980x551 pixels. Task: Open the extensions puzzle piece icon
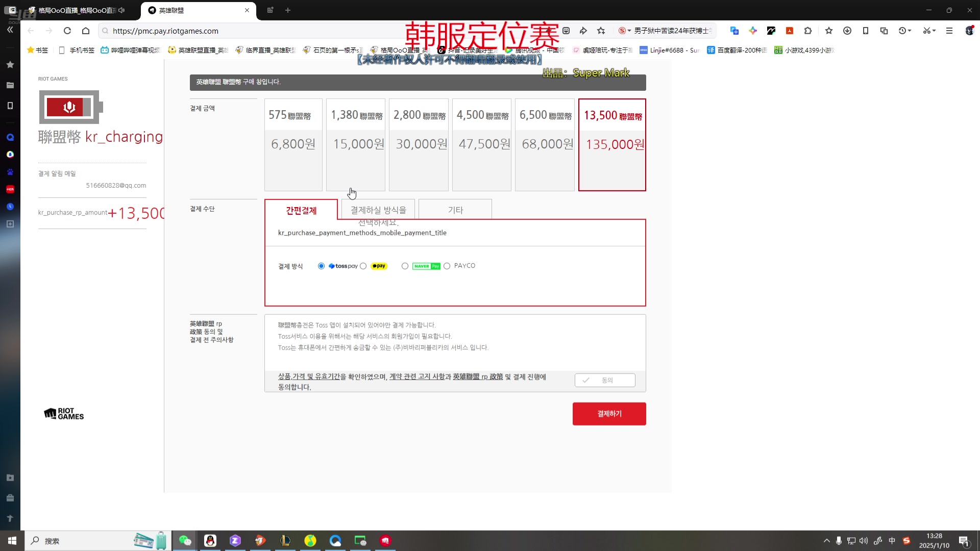[x=808, y=31]
